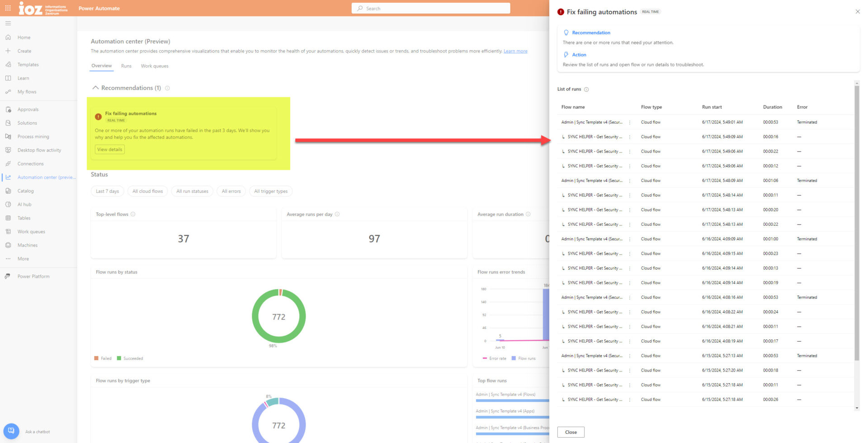Screen dimensions: 868x443
Task: Open the Last 7 days filter
Action: (x=108, y=191)
